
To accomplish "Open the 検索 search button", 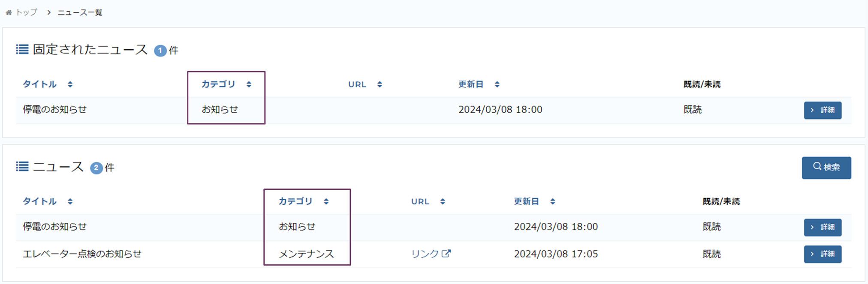I will (826, 167).
